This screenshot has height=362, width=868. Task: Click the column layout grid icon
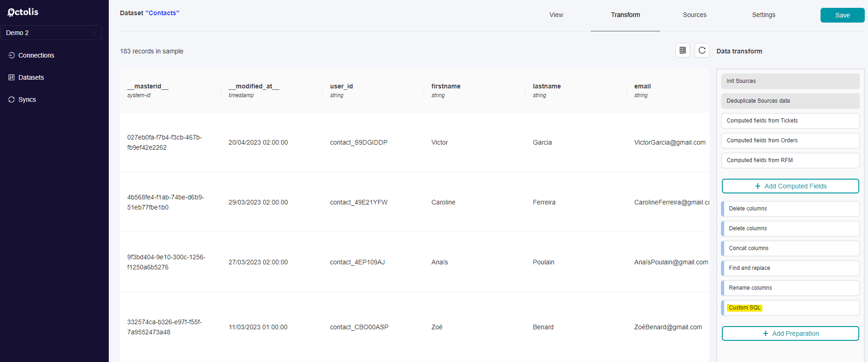point(683,50)
